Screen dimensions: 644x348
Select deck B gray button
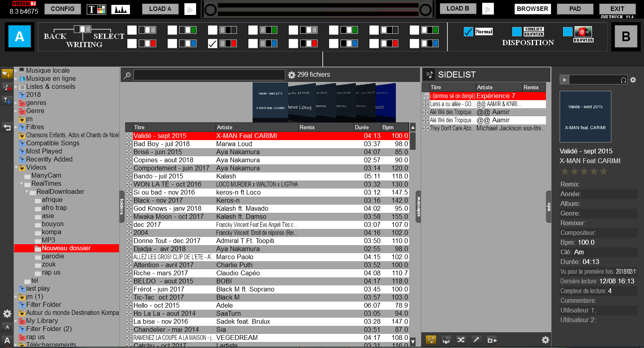point(626,37)
